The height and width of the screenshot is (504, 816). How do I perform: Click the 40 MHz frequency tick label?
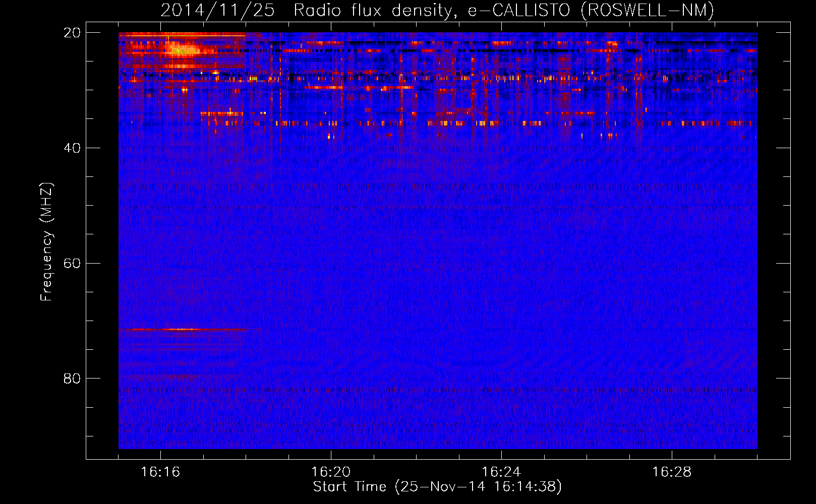(72, 148)
